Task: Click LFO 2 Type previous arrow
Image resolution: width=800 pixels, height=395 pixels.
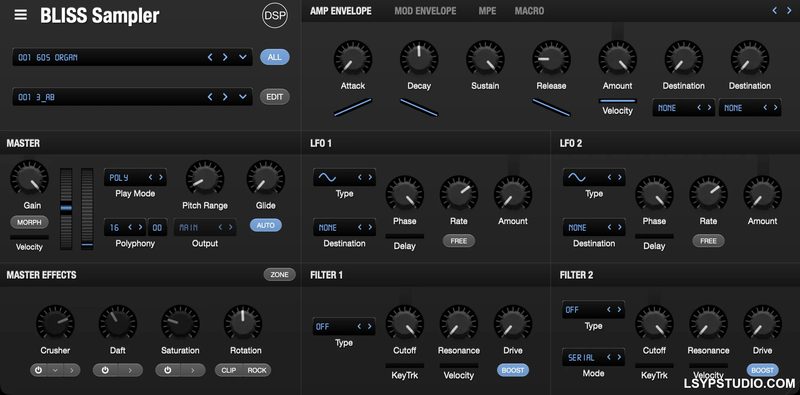Action: 609,178
